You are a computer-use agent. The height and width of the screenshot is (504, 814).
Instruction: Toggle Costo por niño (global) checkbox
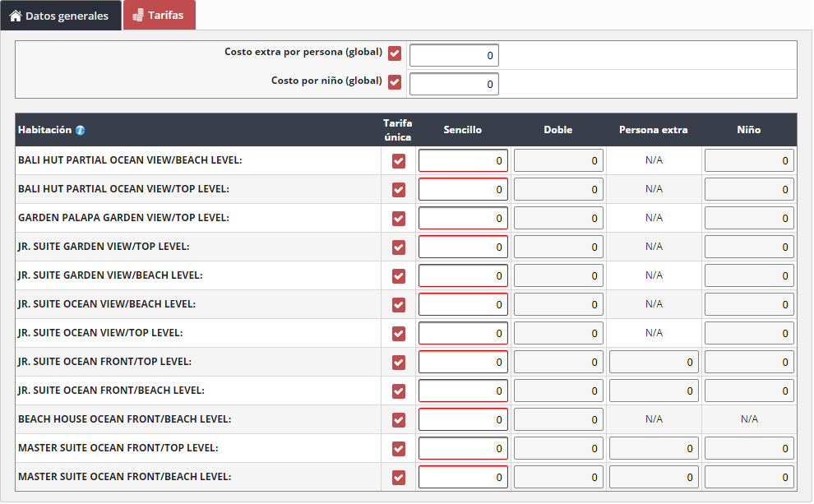click(395, 82)
